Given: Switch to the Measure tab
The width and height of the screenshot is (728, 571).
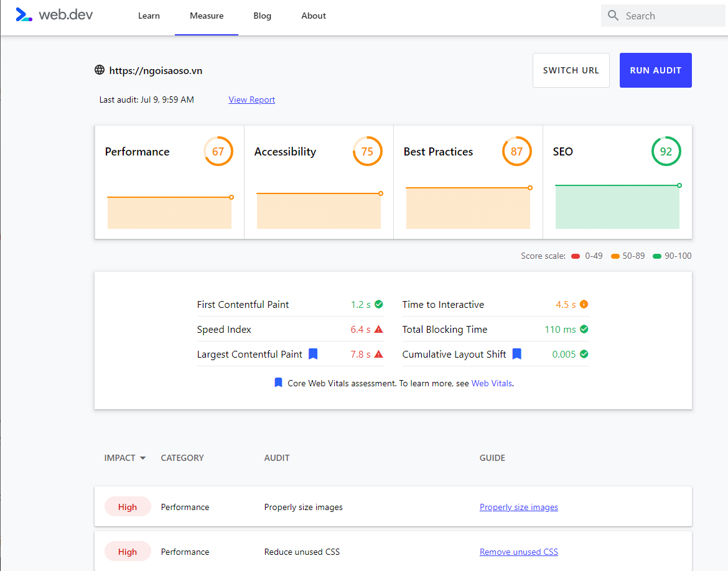Looking at the screenshot, I should click(206, 16).
